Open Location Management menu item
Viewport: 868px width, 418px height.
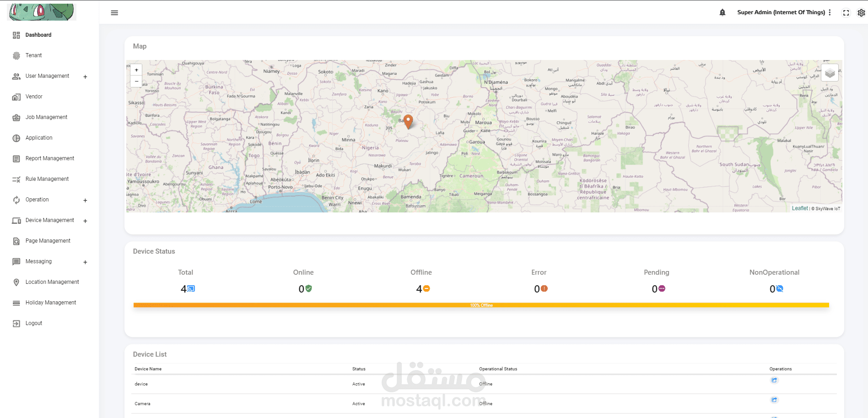[x=52, y=282]
